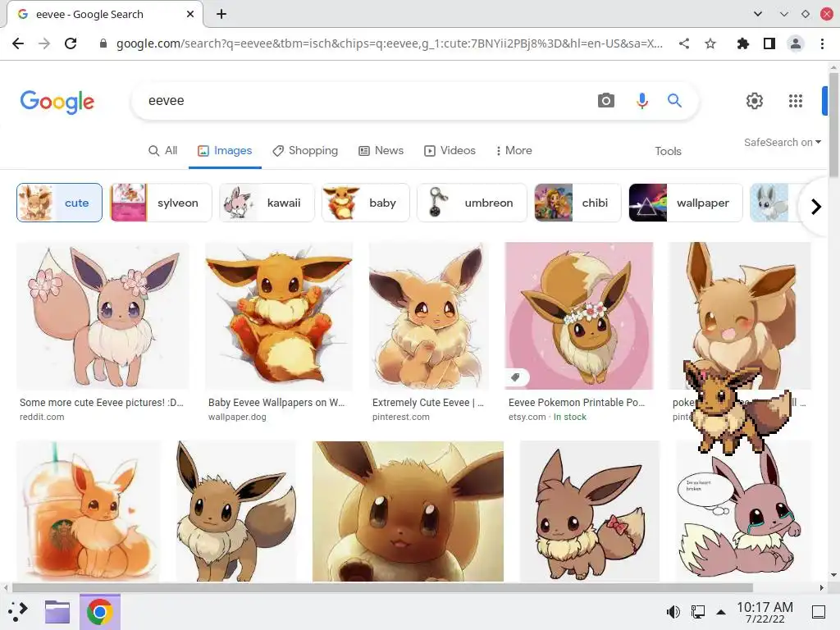Open the Eevee with pink tail bow image
This screenshot has width=840, height=630.
(x=589, y=511)
